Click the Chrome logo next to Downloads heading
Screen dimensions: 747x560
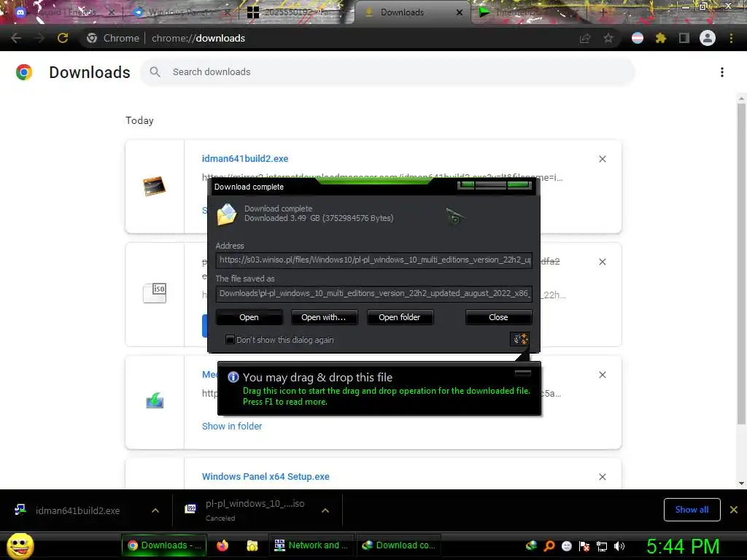tap(24, 72)
